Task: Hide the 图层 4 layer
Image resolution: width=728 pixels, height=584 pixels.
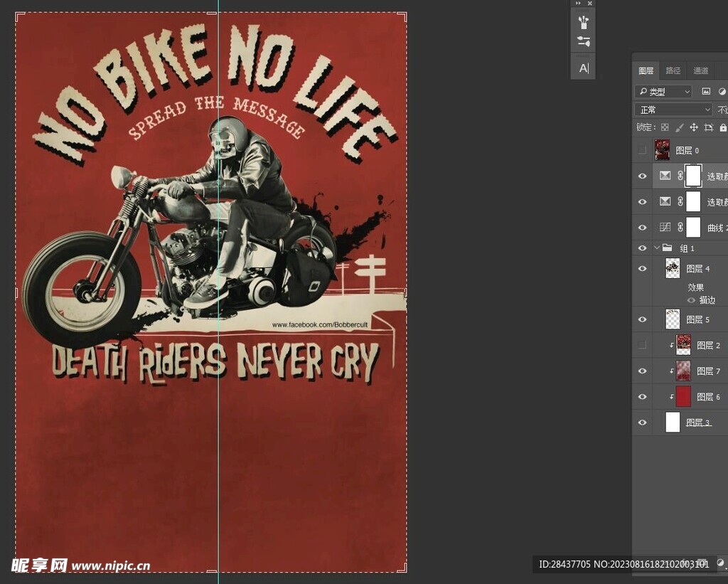Action: point(642,269)
